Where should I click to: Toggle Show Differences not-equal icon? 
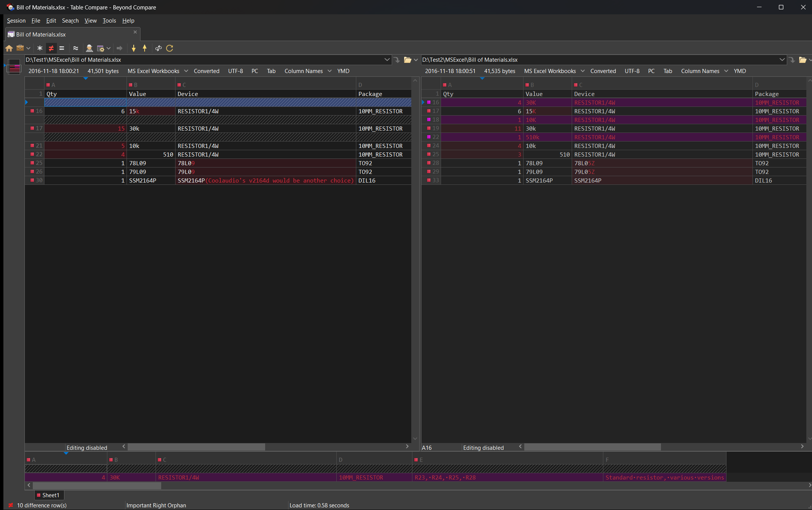(51, 48)
